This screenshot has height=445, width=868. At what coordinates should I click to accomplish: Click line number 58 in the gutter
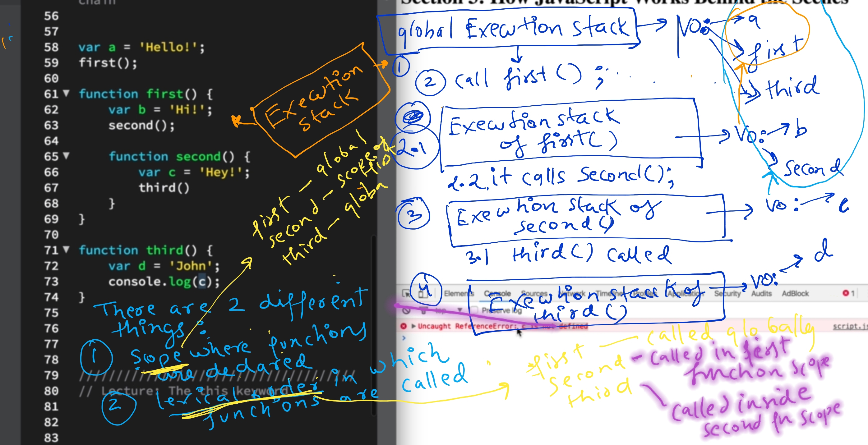(51, 47)
